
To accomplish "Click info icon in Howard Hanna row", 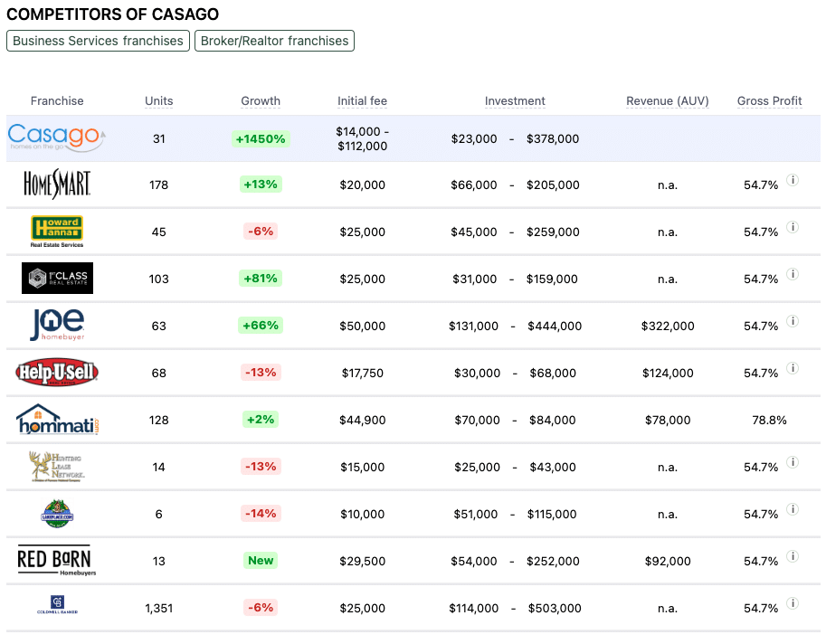I will click(x=793, y=227).
